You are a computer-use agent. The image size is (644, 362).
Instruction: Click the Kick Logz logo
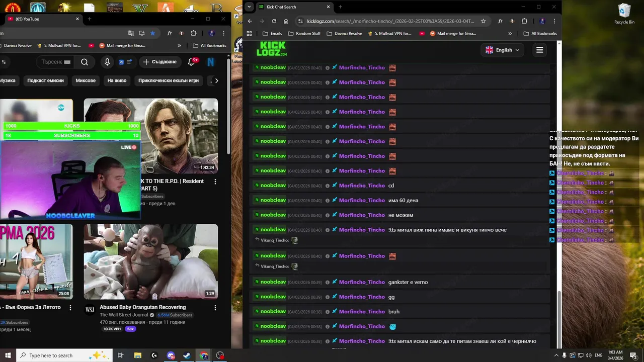(x=272, y=49)
